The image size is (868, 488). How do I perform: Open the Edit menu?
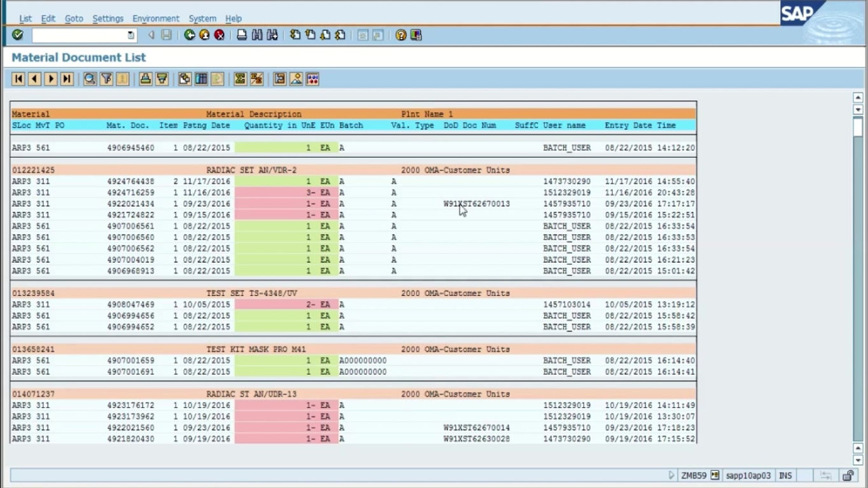(x=48, y=18)
